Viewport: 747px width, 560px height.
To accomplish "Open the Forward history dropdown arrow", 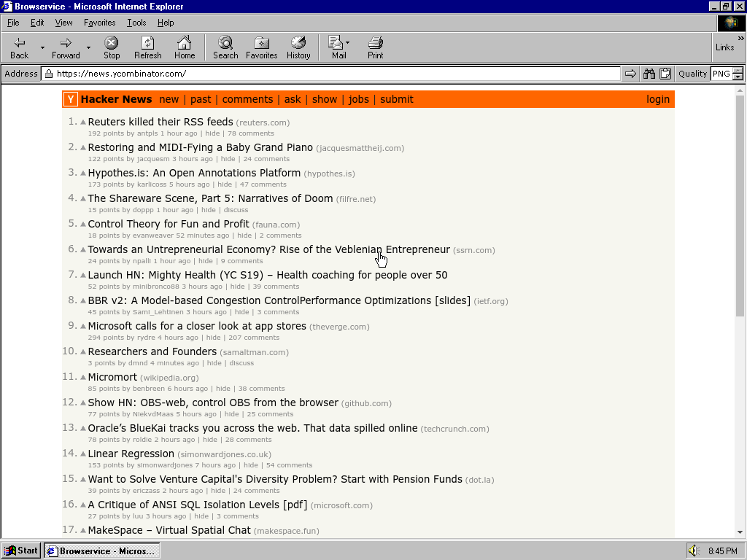I will (88, 48).
